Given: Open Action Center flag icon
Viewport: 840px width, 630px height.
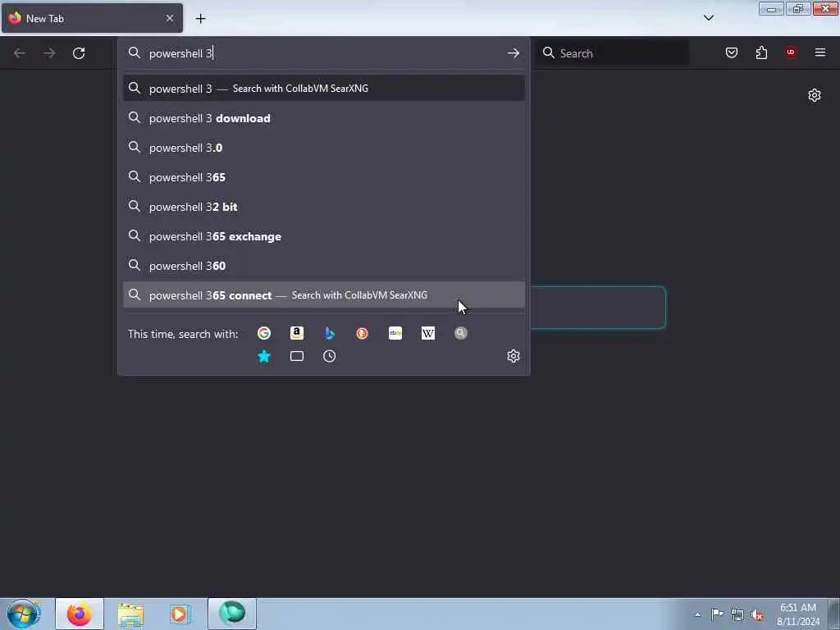Looking at the screenshot, I should 717,614.
